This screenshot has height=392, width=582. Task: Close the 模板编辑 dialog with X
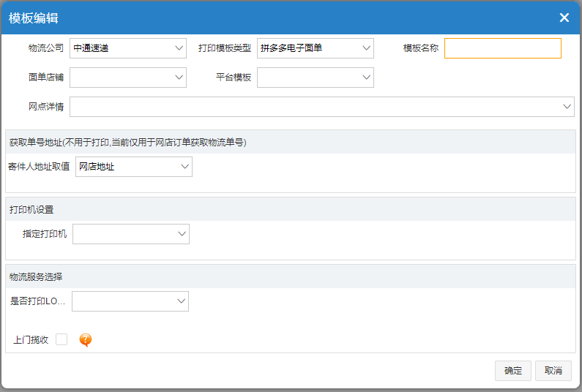[x=564, y=18]
